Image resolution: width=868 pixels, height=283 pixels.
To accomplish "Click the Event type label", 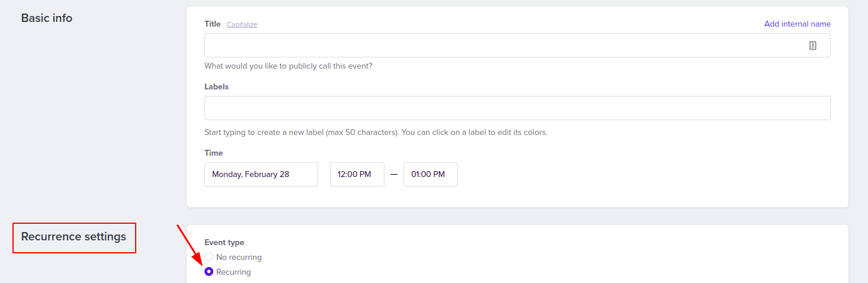I will pos(225,242).
